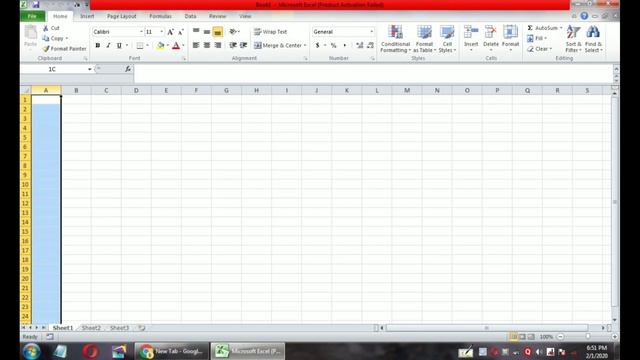Image resolution: width=640 pixels, height=360 pixels.
Task: Click the Insert Cells icon
Action: coord(471,32)
